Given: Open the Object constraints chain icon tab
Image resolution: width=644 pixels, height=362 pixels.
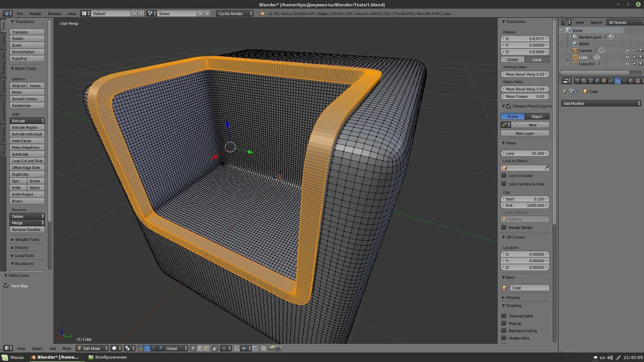Looking at the screenshot, I should click(611, 81).
